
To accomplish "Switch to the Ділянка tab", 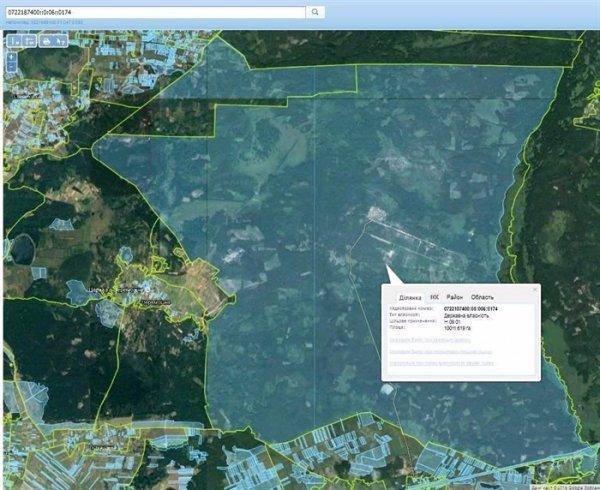I will pyautogui.click(x=410, y=298).
